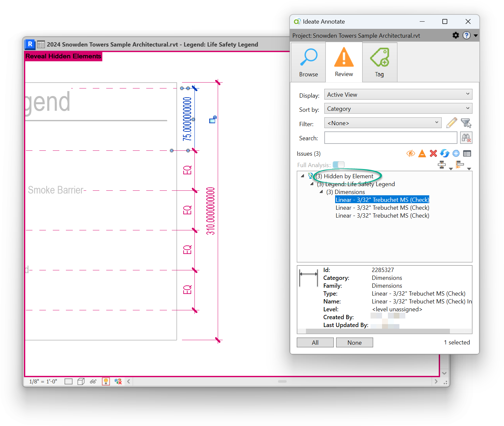The width and height of the screenshot is (504, 426).
Task: Open the Tag tab
Action: (380, 62)
